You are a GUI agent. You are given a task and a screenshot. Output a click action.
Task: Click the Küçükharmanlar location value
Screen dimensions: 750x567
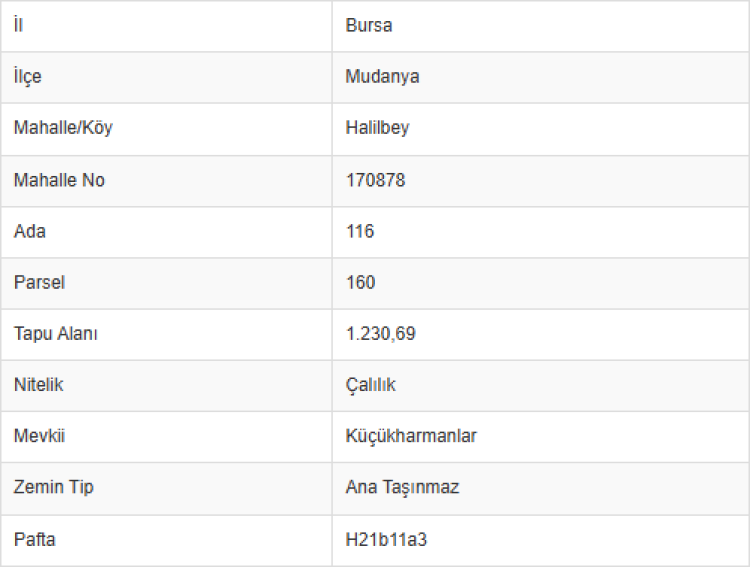coord(411,437)
